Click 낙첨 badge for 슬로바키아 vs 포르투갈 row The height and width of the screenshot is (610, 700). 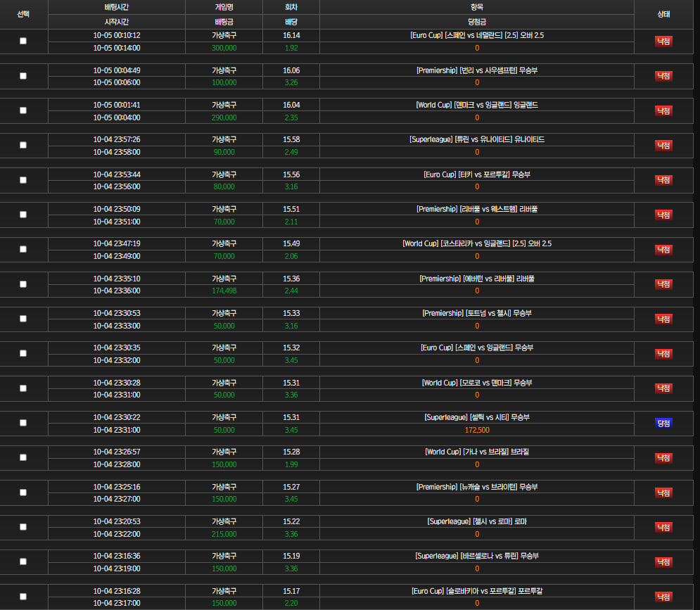(x=663, y=597)
